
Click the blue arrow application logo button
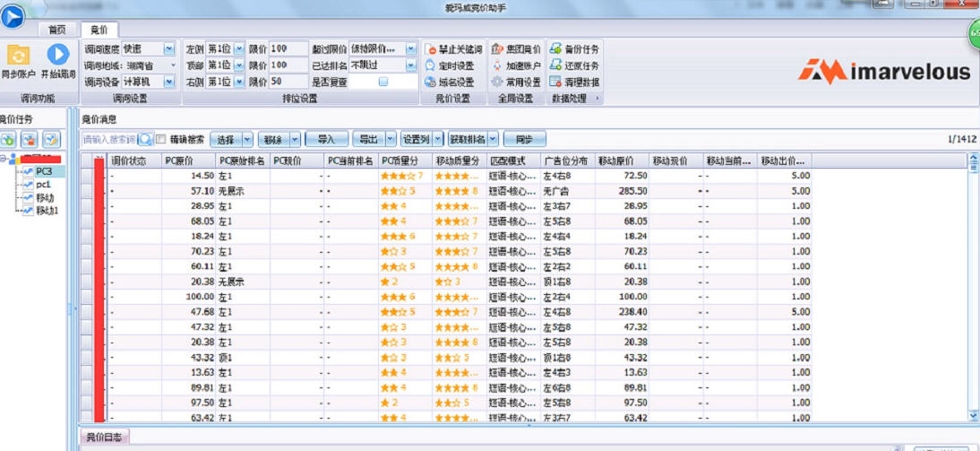12,16
